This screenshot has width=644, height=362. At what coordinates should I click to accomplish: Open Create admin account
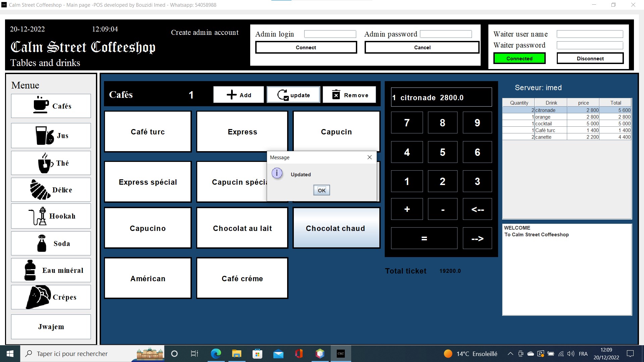205,33
